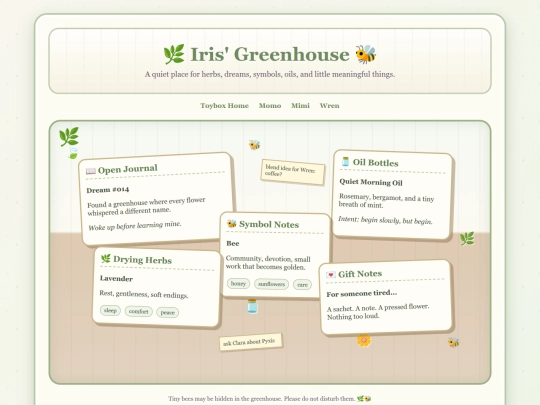
Task: Click the Iris' Greenhouse page title
Action: click(x=270, y=54)
